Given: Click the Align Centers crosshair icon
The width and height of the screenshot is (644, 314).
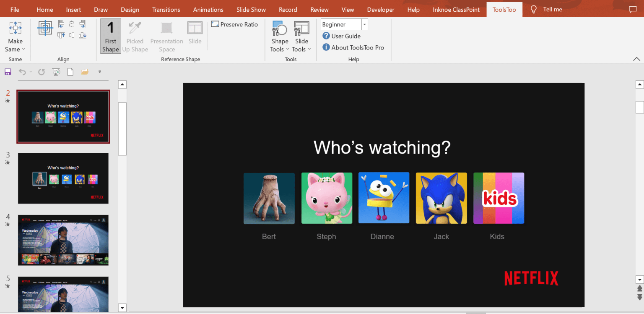Looking at the screenshot, I should 45,28.
